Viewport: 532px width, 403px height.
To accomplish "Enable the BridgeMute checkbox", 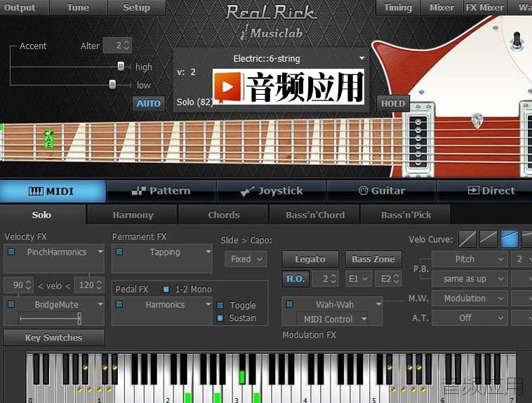I will [11, 304].
